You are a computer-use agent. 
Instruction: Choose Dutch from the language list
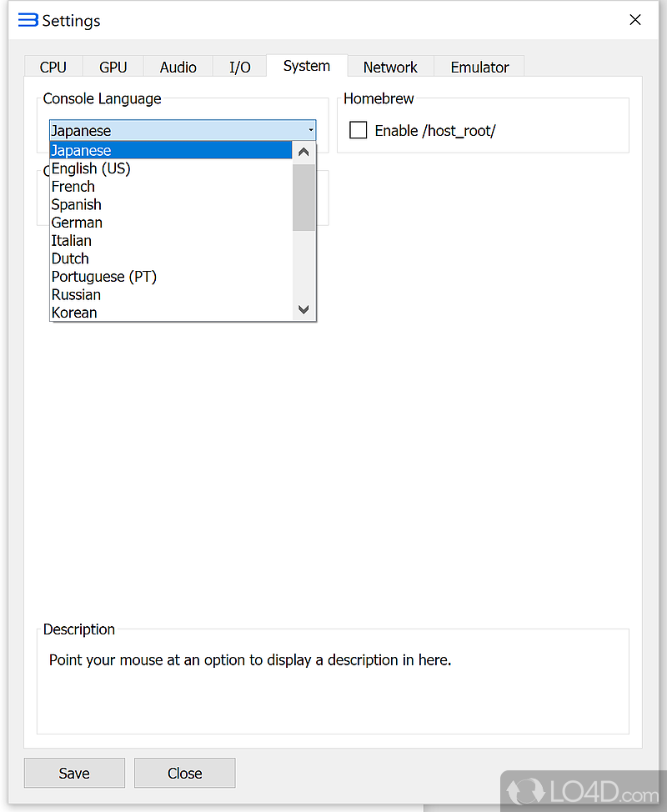[x=171, y=258]
